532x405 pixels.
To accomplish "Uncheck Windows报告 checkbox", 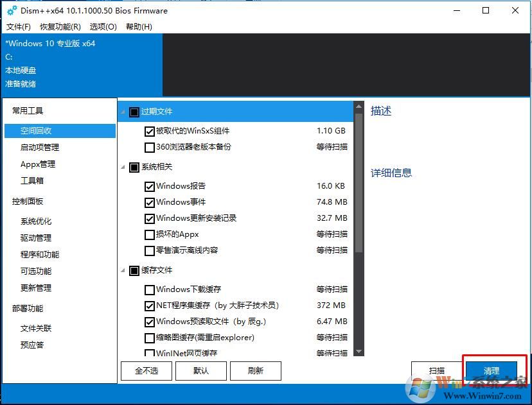I will (149, 186).
